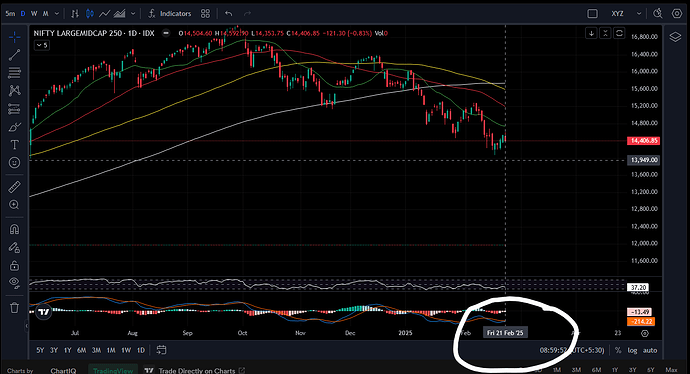Open the emoji icons tool
This screenshot has height=374, width=690.
click(x=15, y=163)
